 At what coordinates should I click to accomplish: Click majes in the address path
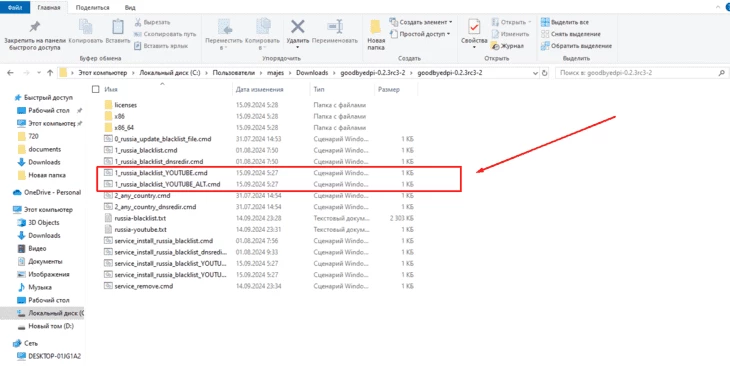(276, 73)
